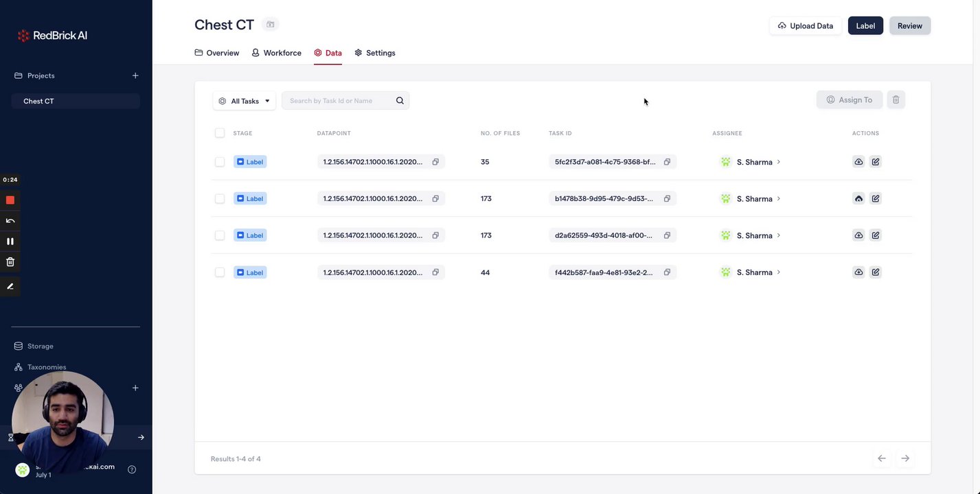Copy datapoint name in the d2a62559 row
This screenshot has height=494, width=980.
tap(435, 235)
